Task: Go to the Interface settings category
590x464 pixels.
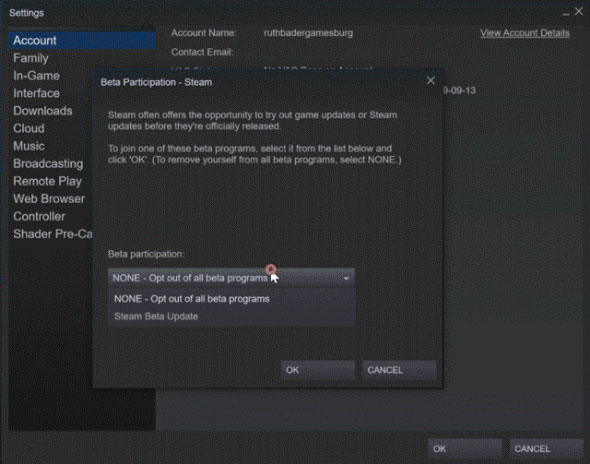Action: pyautogui.click(x=36, y=93)
